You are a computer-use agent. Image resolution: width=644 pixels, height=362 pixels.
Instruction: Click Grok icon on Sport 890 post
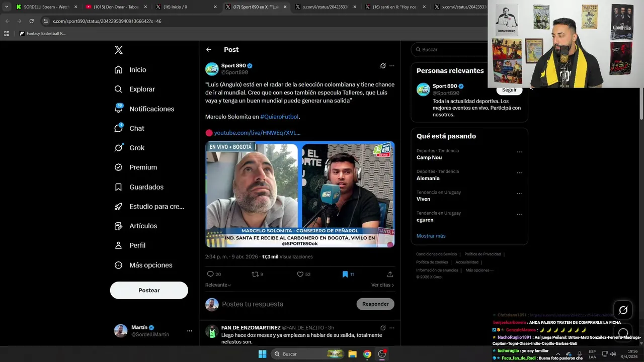point(383,66)
